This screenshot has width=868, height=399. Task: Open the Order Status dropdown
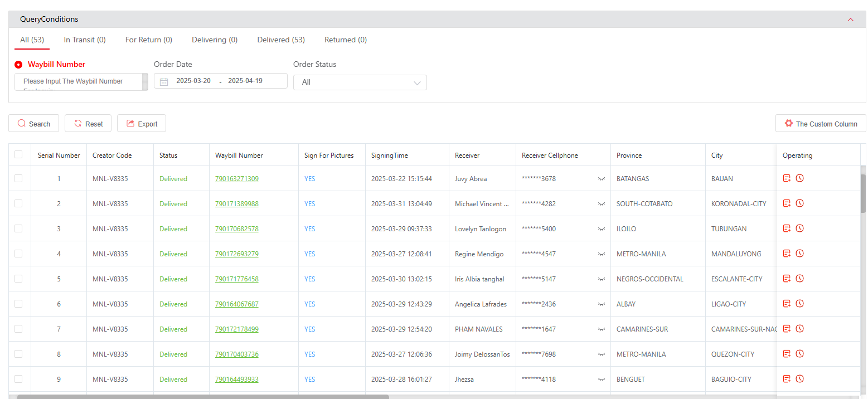pyautogui.click(x=360, y=82)
